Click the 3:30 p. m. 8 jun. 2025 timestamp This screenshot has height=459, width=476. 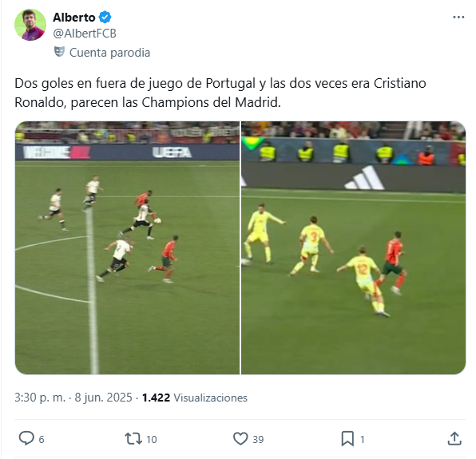[73, 398]
